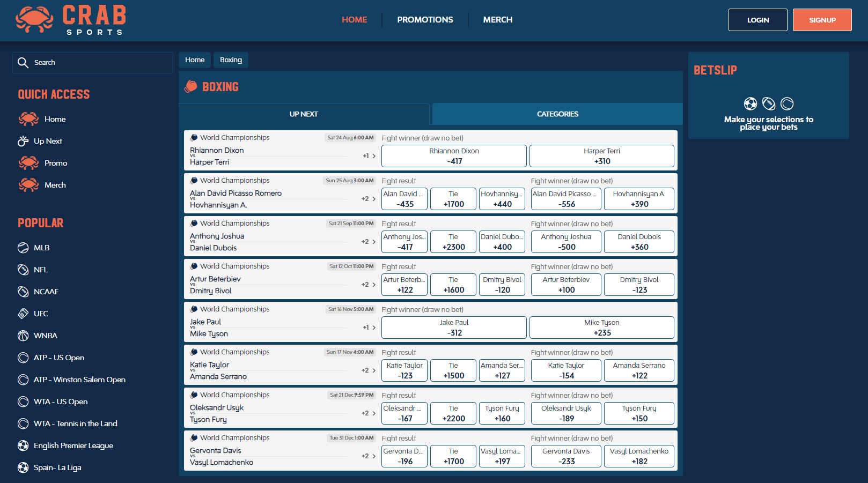Click the ATP - Winston Salem Open icon
This screenshot has height=483, width=868.
[23, 380]
